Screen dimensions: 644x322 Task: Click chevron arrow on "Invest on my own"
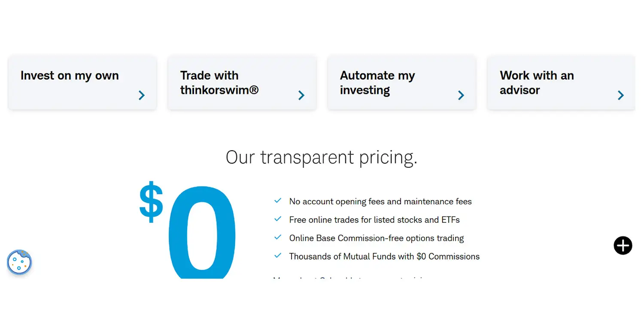141,95
